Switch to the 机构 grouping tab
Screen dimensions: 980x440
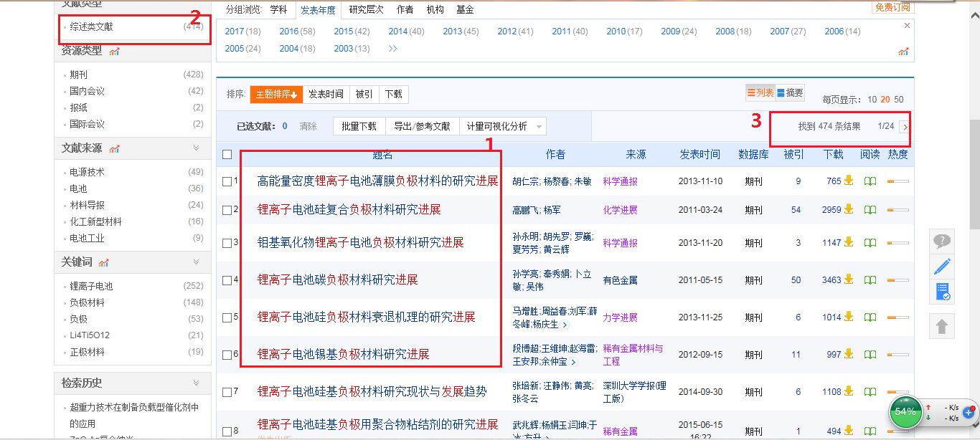tap(435, 10)
